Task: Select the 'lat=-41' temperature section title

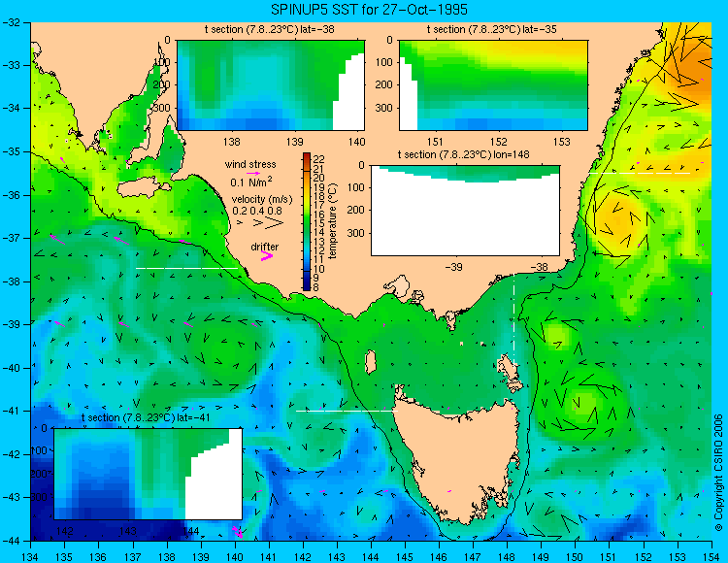Action: 146,417
